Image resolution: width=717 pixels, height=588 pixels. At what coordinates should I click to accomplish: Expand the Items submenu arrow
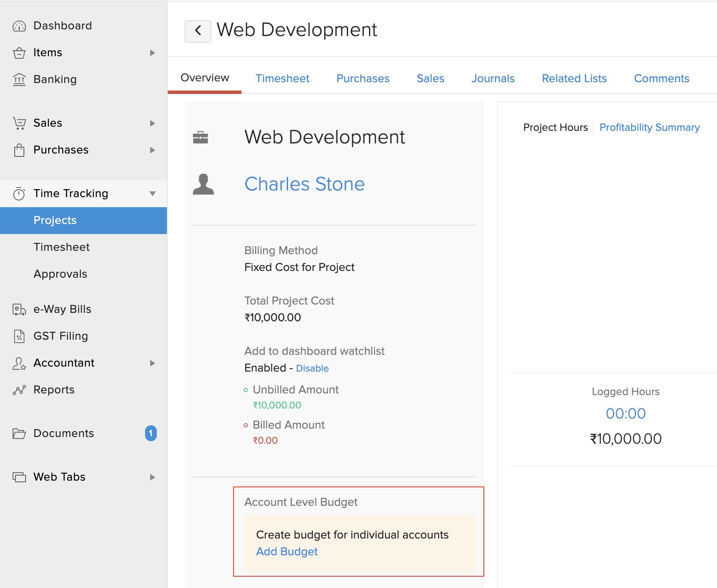click(x=152, y=53)
